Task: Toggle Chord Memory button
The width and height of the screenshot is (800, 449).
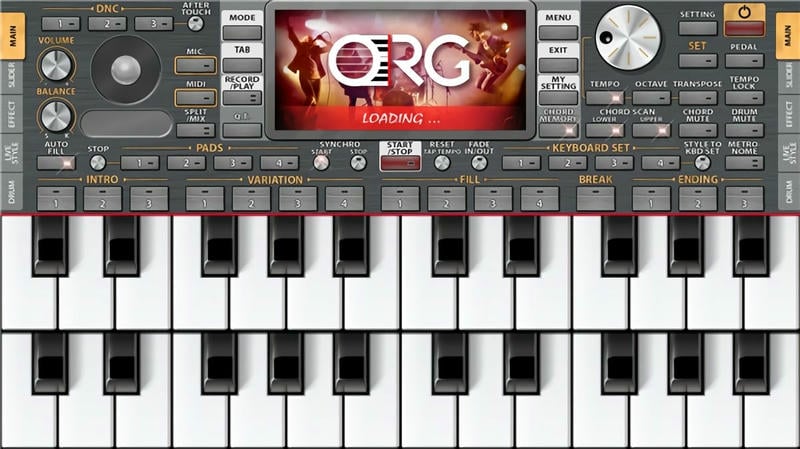Action: tap(558, 131)
